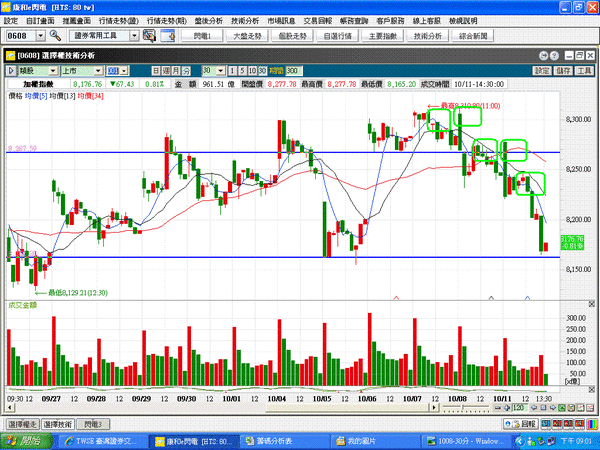Expand the 類股 category dropdown
The width and height of the screenshot is (600, 450).
53,71
